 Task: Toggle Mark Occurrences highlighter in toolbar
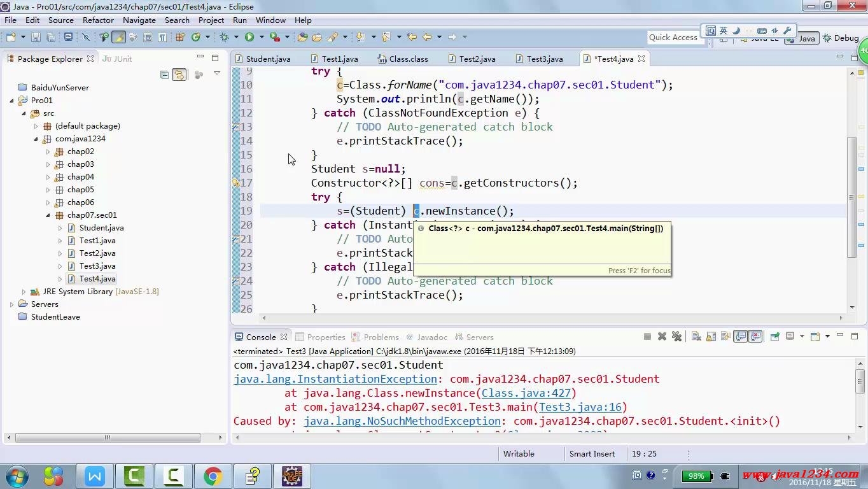tap(118, 37)
